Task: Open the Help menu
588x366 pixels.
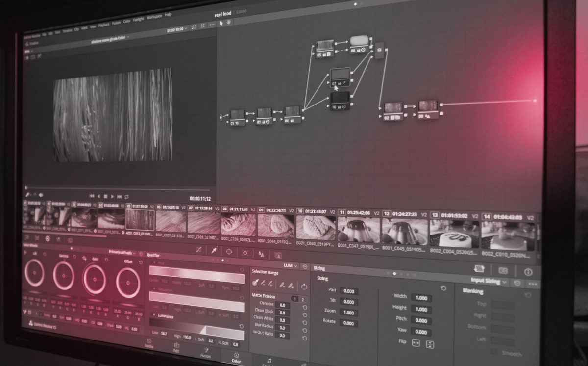Action: coord(168,15)
